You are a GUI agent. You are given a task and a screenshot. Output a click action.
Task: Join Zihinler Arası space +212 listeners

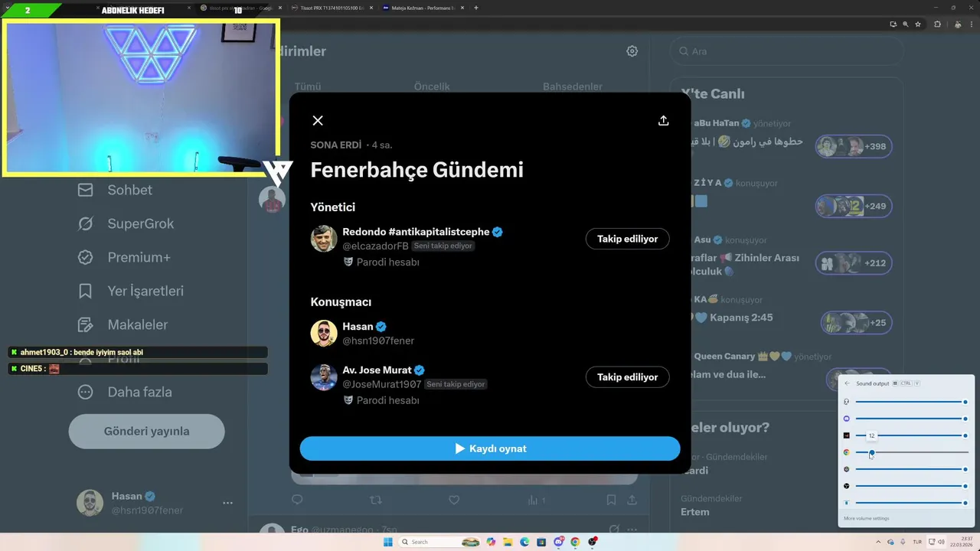[853, 262]
